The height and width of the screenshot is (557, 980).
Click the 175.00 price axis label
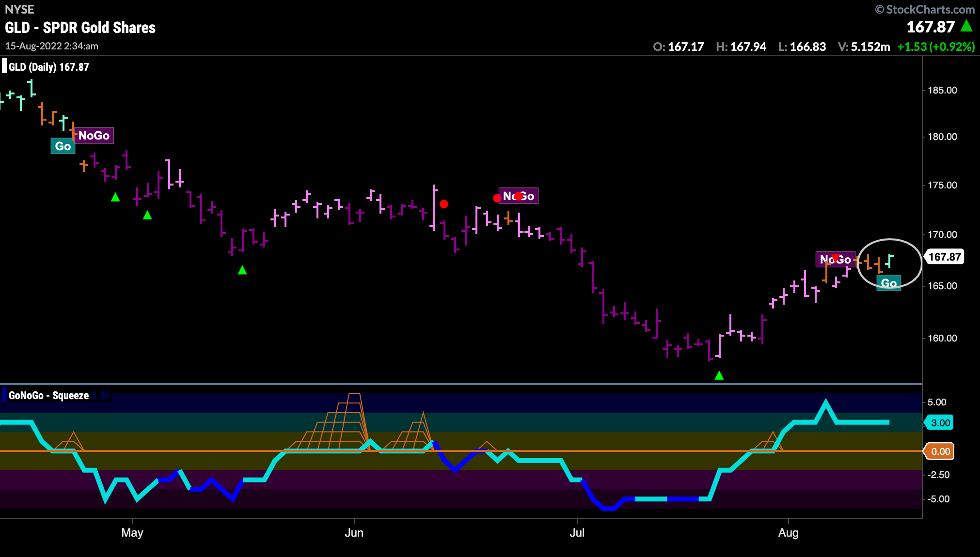(942, 185)
